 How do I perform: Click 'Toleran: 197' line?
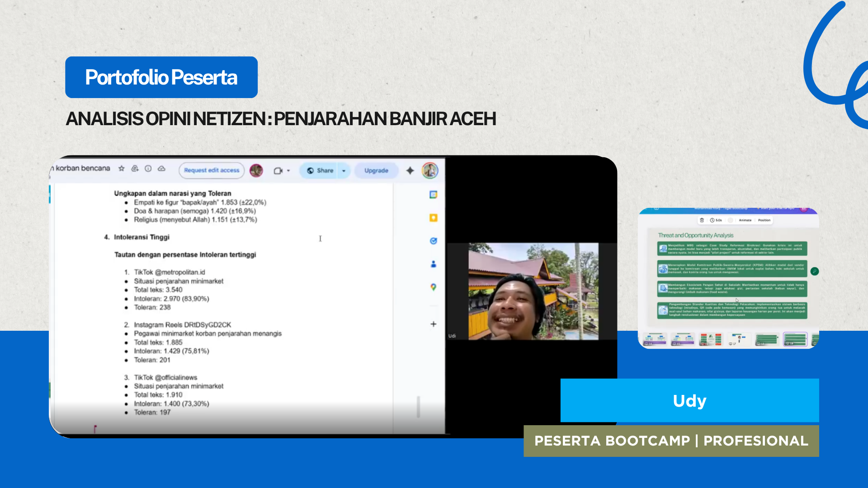(x=152, y=413)
